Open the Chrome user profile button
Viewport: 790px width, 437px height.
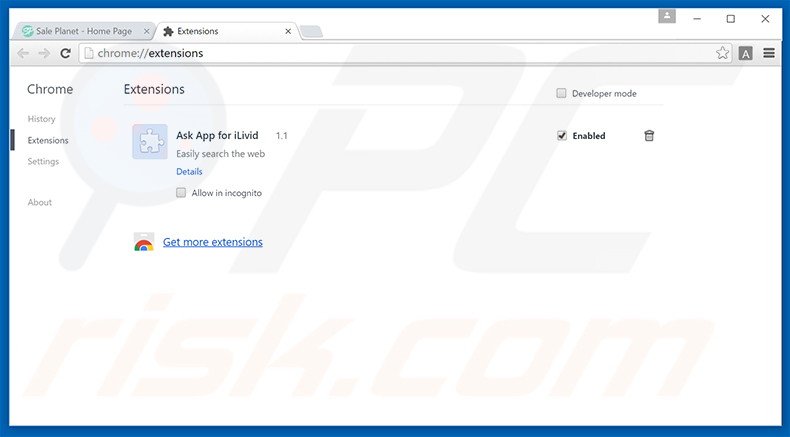pos(667,16)
